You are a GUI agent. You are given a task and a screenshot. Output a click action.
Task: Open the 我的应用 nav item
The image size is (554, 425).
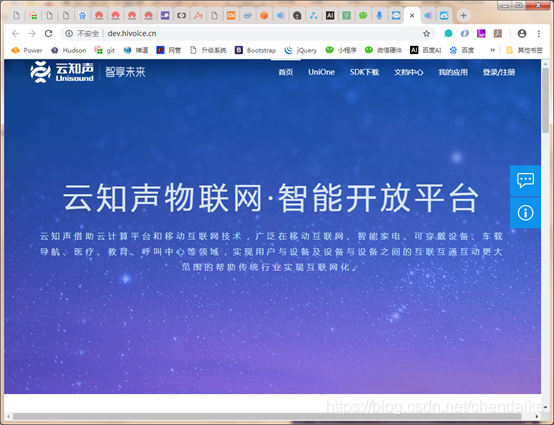[x=453, y=72]
